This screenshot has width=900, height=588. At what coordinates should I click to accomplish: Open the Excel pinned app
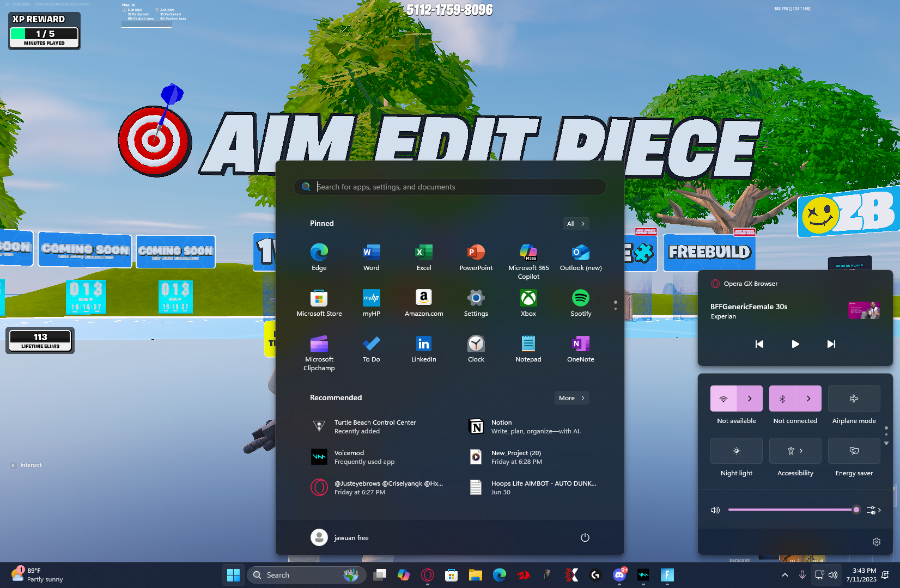[423, 257]
